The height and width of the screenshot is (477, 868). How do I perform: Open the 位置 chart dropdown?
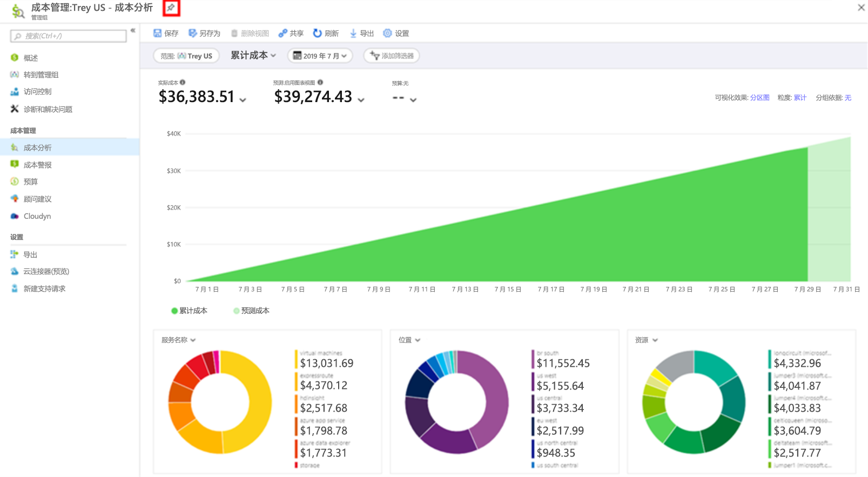pos(409,340)
